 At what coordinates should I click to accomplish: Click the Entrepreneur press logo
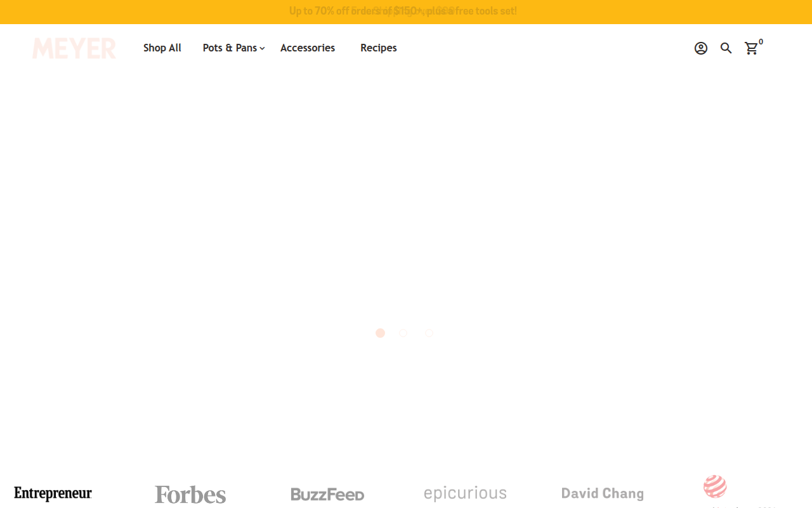53,493
